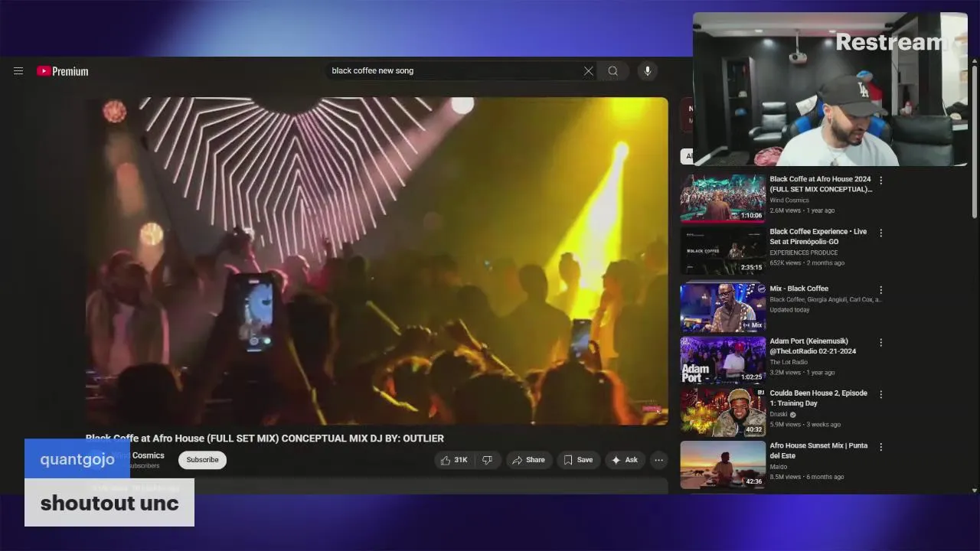
Task: Open the Ask AI button
Action: [x=625, y=460]
